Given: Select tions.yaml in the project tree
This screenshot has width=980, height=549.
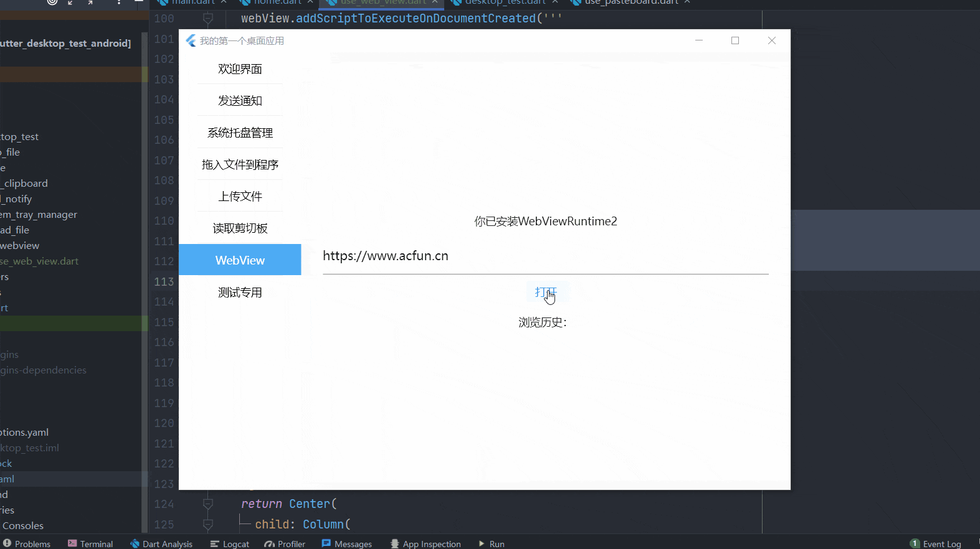Looking at the screenshot, I should coord(24,432).
